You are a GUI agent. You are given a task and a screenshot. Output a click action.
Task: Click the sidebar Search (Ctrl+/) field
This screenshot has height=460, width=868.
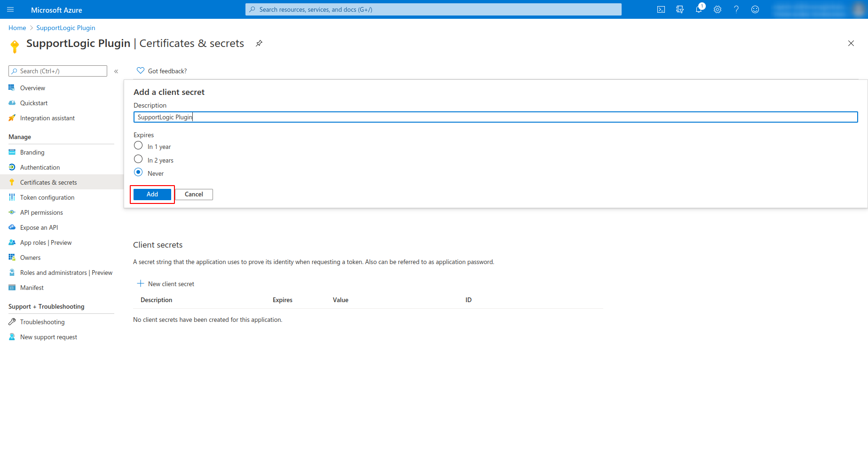coord(58,71)
